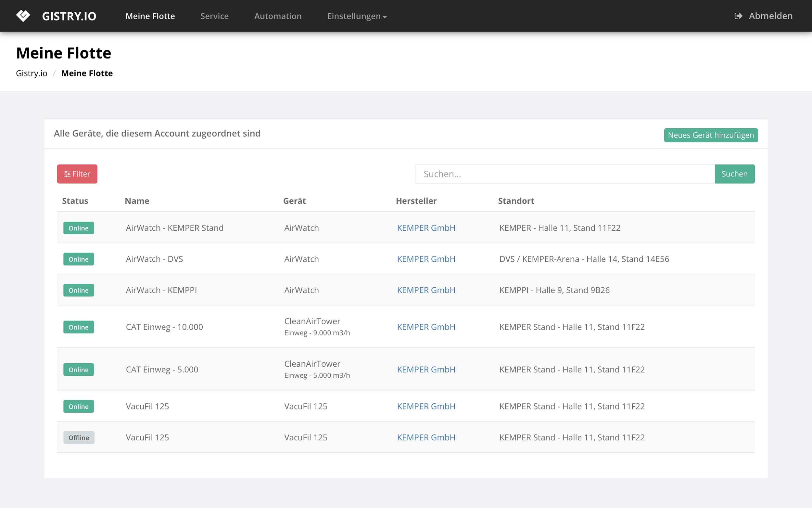The height and width of the screenshot is (508, 812).
Task: Sort by the Status column header
Action: click(x=75, y=201)
